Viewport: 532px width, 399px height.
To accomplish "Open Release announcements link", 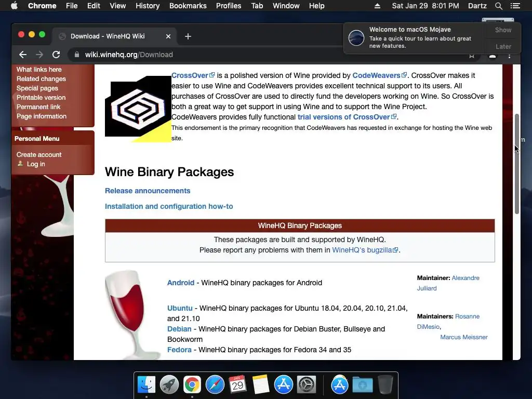I will coord(148,191).
